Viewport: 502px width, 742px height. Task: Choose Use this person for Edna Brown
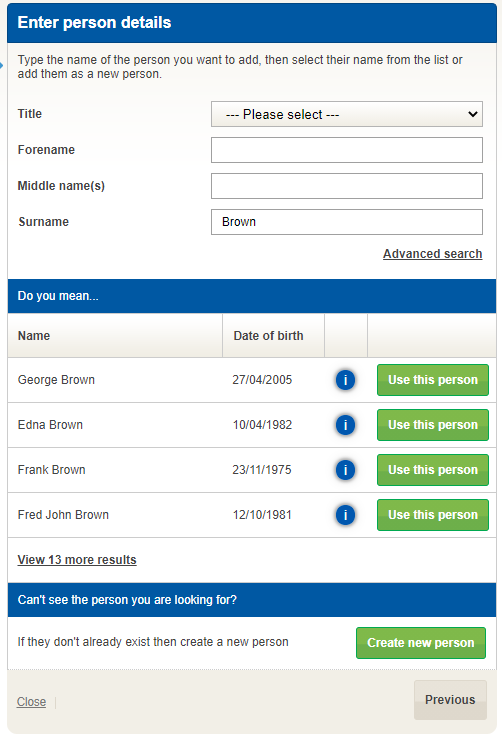click(x=433, y=425)
